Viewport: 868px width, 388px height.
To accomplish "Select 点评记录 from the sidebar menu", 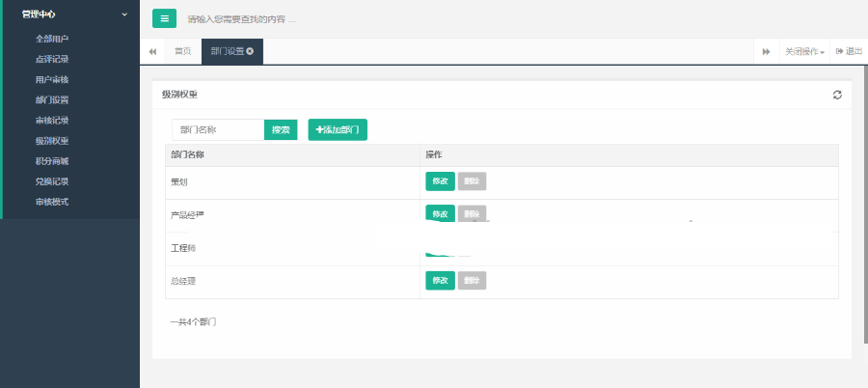I will 52,59.
